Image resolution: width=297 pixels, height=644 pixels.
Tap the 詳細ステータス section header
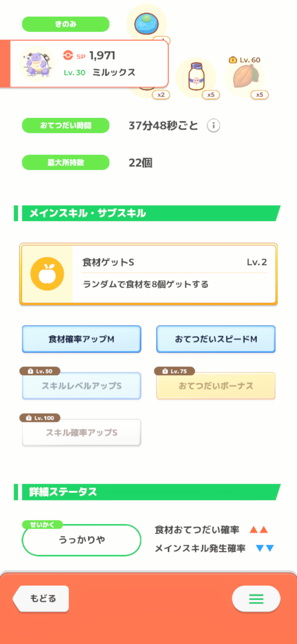(147, 492)
